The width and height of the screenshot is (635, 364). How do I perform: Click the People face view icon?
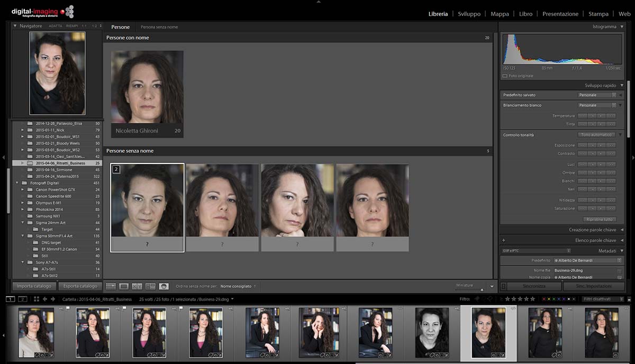[x=164, y=286]
